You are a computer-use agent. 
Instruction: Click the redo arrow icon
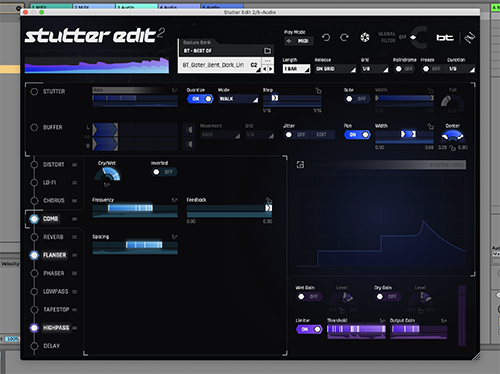coord(344,37)
